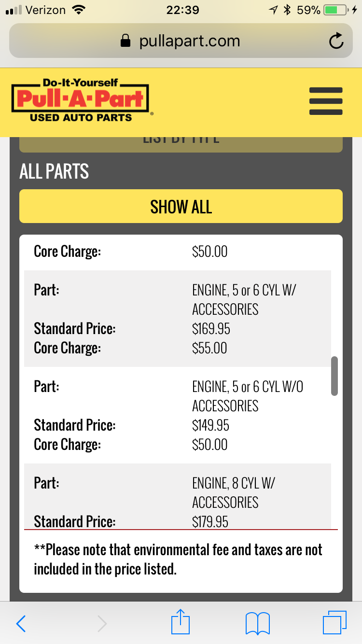
Task: Go back using Safari back arrow
Action: click(x=21, y=624)
